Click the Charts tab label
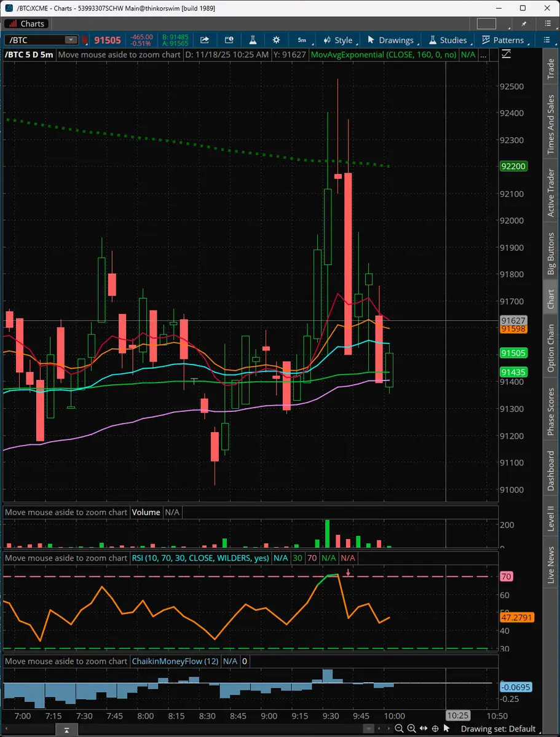Image resolution: width=560 pixels, height=737 pixels. tap(27, 23)
